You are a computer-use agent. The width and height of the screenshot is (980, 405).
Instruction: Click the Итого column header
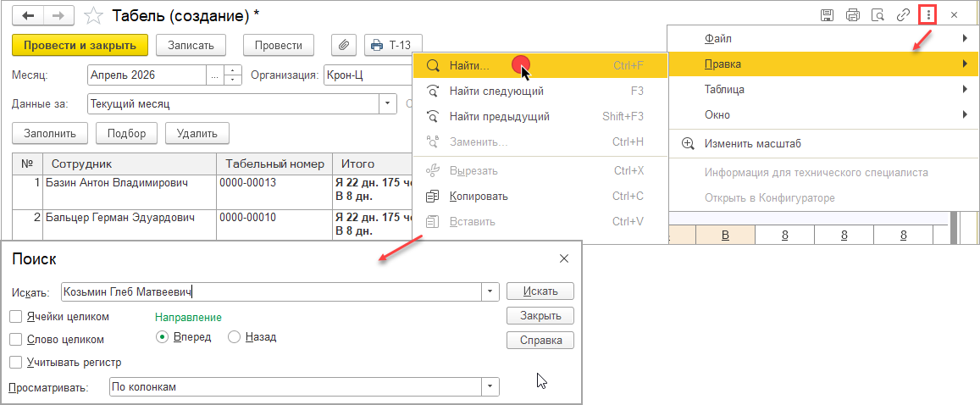(x=374, y=164)
